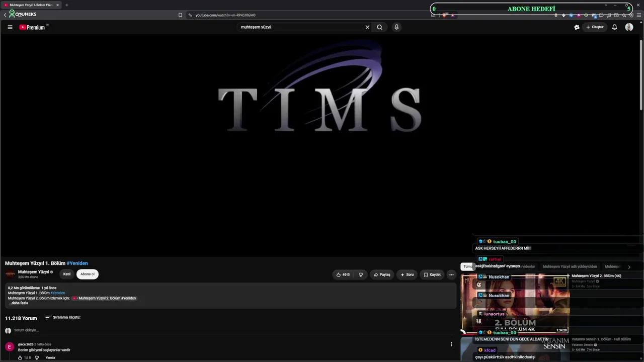Open the Oluştur create button
This screenshot has height=362, width=644.
tap(595, 27)
